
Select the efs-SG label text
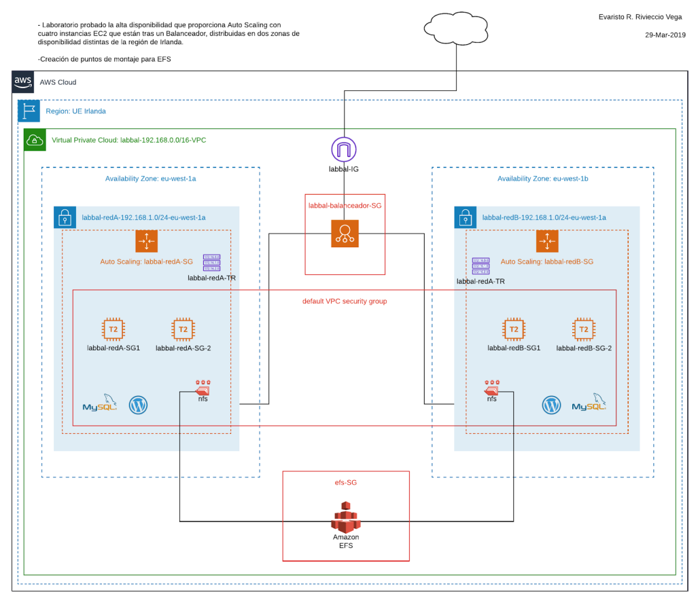pos(346,482)
